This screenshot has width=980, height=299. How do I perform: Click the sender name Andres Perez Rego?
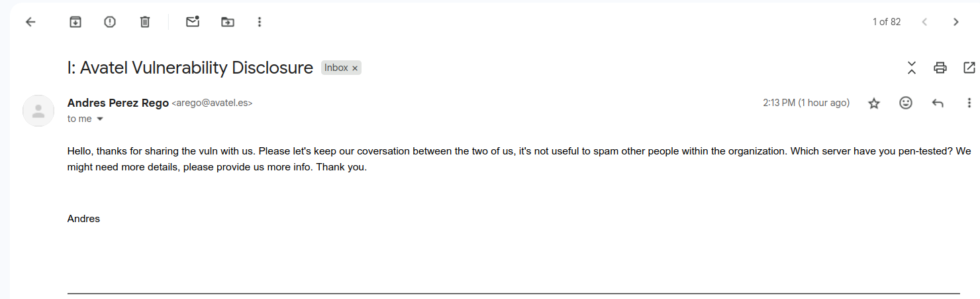pyautogui.click(x=118, y=103)
